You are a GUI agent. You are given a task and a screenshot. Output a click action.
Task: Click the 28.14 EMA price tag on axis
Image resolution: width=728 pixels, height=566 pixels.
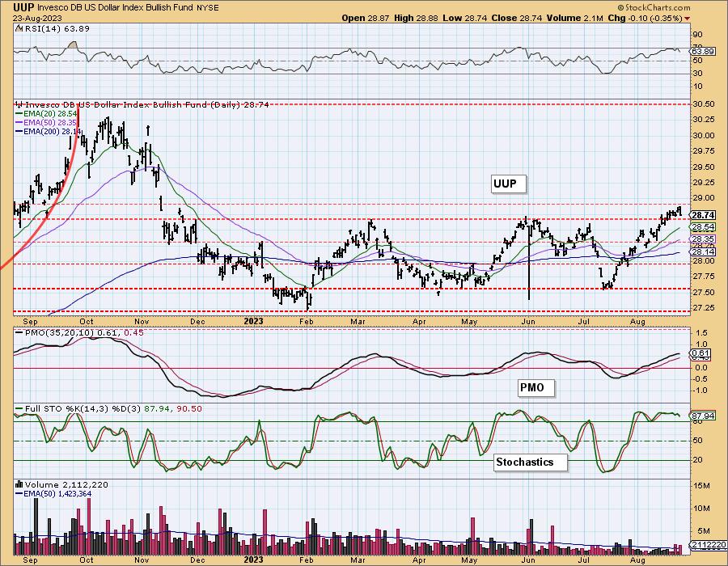(x=702, y=252)
